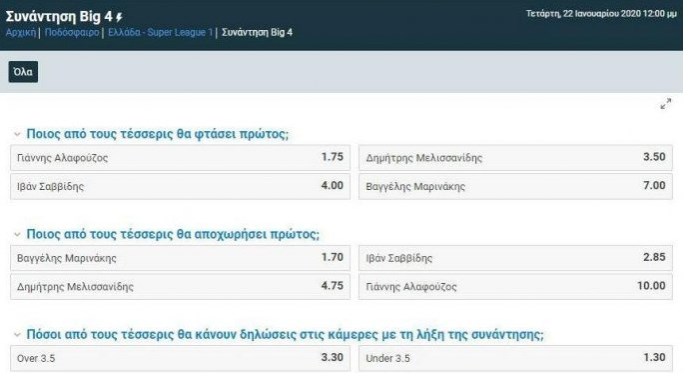
Task: Collapse the 'θα φτάσει πρώτος' section
Action: (17, 134)
